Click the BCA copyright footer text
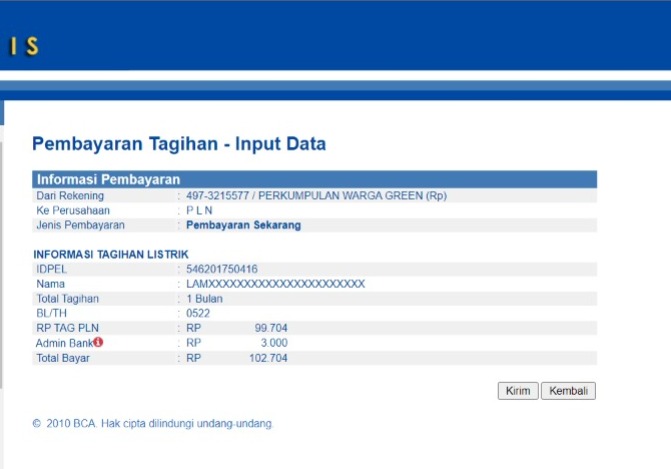 click(153, 424)
